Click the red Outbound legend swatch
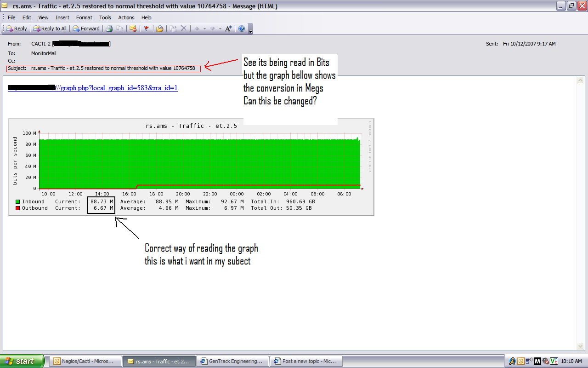Screen dimensions: 588x368 [18, 208]
